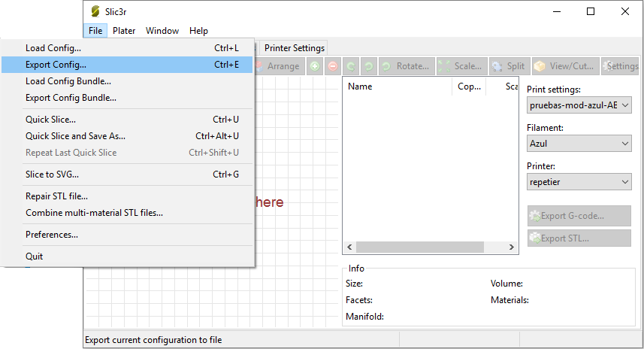Click the Cop... column header
This screenshot has width=644, height=349.
point(469,86)
